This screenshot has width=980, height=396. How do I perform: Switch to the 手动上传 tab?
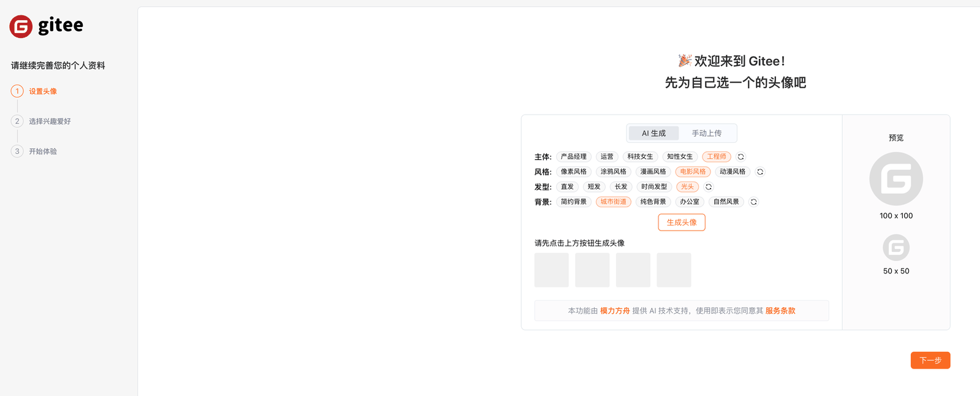point(707,133)
